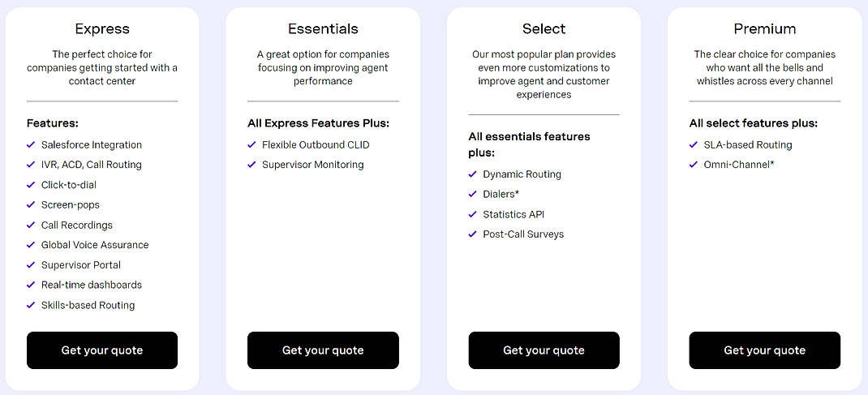
Task: Click the checkmark beside Omni-Channel
Action: pos(694,165)
